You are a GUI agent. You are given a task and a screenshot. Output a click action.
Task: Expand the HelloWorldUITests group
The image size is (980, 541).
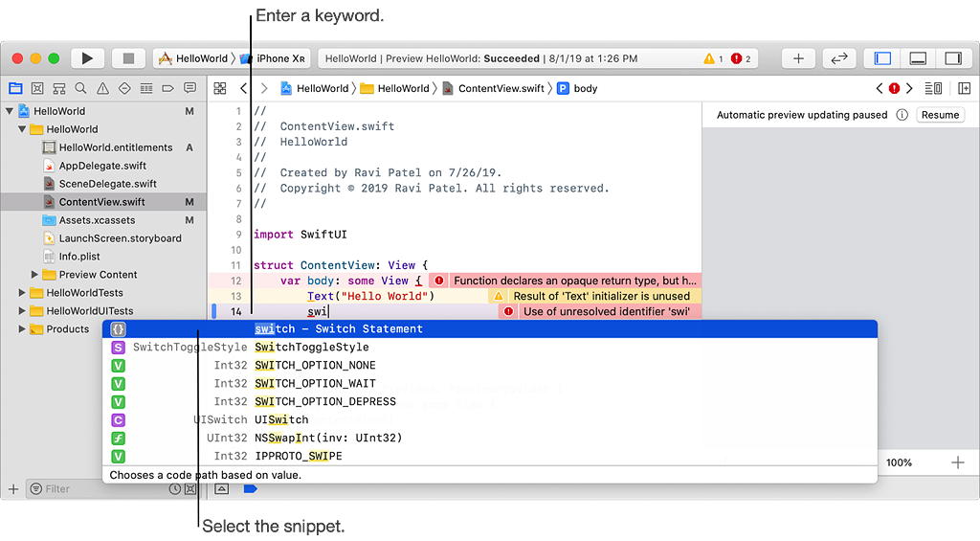coord(22,311)
